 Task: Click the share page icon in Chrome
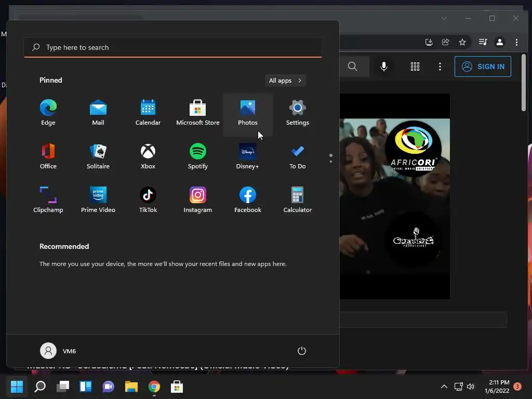tap(445, 42)
